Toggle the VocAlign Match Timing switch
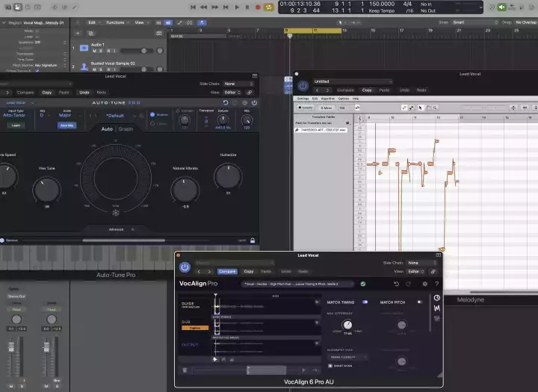 pos(365,302)
